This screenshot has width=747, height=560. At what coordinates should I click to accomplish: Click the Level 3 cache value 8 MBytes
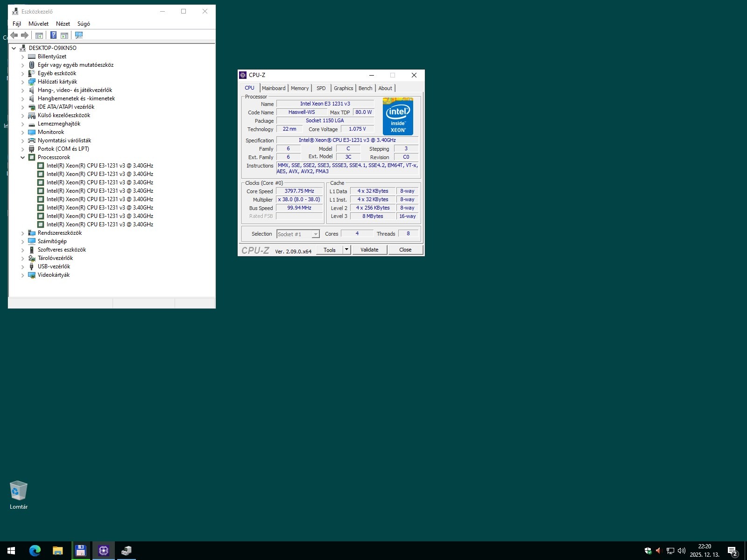[x=373, y=216]
